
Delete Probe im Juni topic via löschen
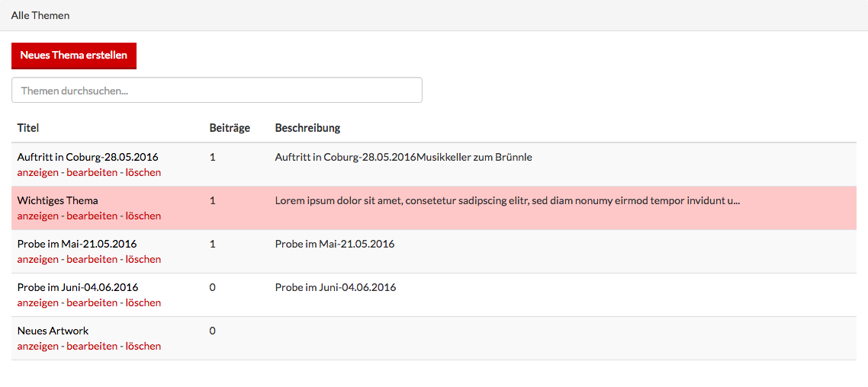click(x=143, y=302)
